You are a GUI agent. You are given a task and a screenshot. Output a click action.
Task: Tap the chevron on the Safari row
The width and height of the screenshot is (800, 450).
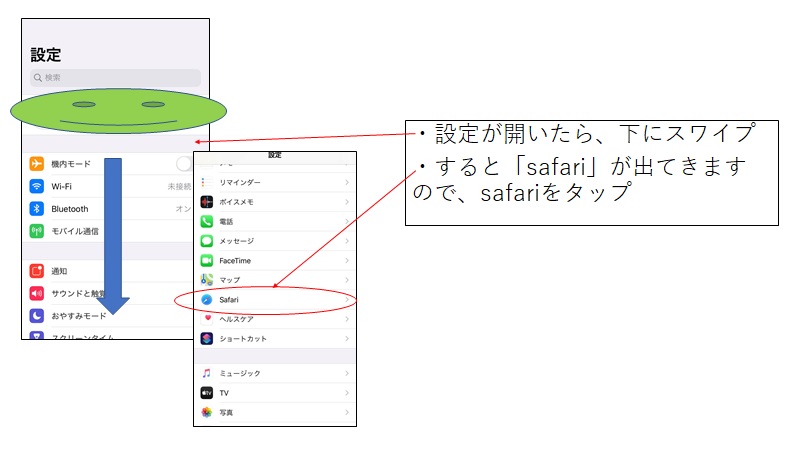(x=347, y=300)
